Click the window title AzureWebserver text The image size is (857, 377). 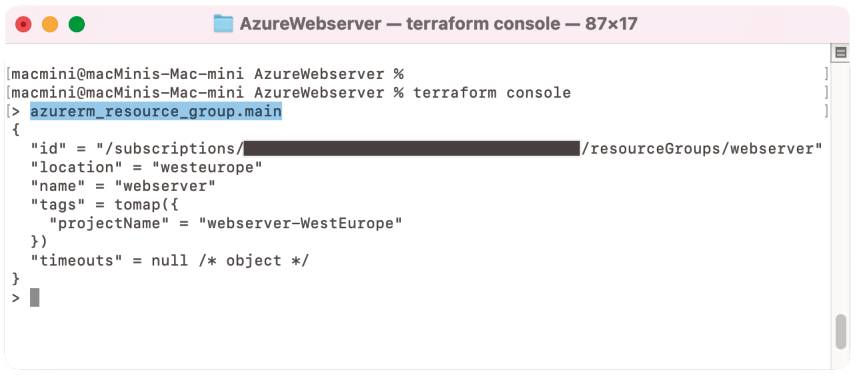tap(310, 24)
